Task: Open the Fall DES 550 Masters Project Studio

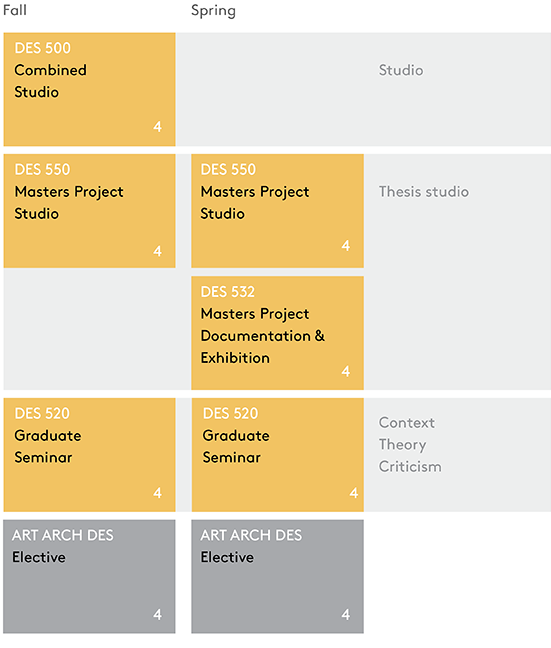Action: (x=89, y=211)
